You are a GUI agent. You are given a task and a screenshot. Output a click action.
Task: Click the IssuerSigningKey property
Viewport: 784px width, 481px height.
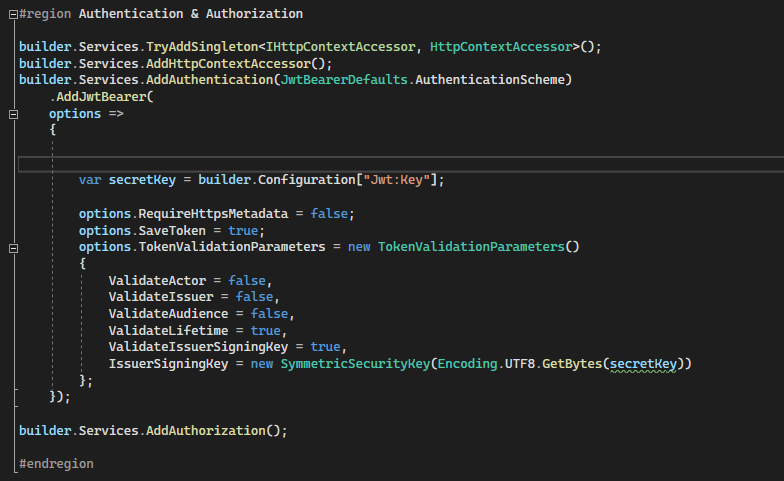coord(168,364)
